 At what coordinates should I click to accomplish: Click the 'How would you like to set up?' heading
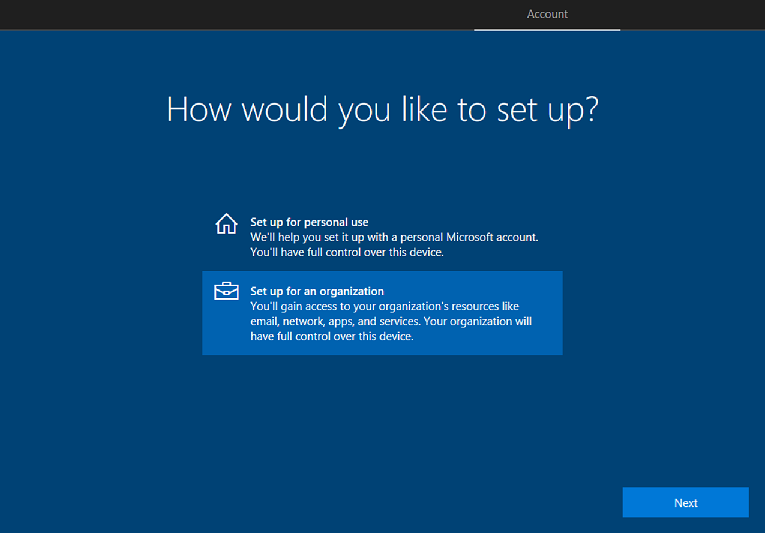[x=382, y=110]
